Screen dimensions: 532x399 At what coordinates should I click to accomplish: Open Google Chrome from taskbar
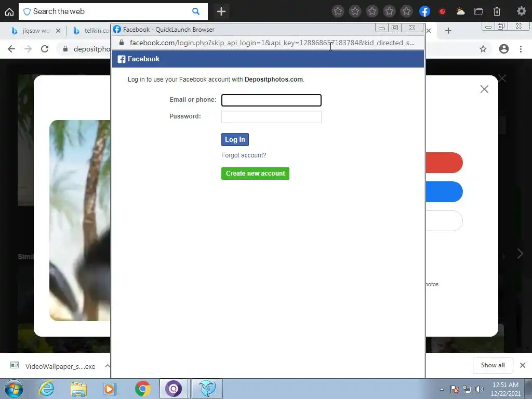[143, 389]
